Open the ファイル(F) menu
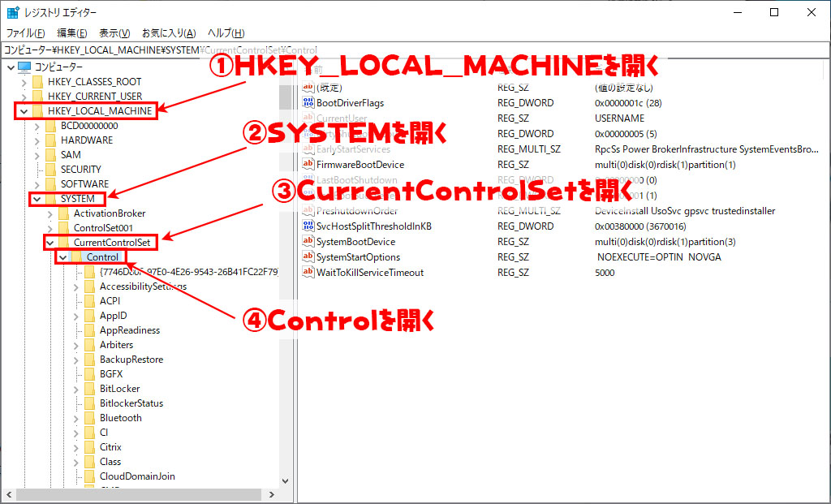 pyautogui.click(x=25, y=32)
